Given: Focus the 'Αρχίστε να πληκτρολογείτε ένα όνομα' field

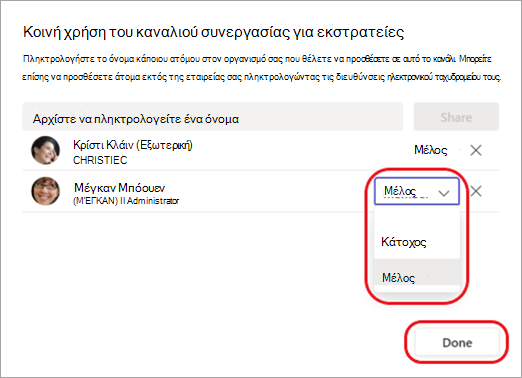Looking at the screenshot, I should click(213, 117).
